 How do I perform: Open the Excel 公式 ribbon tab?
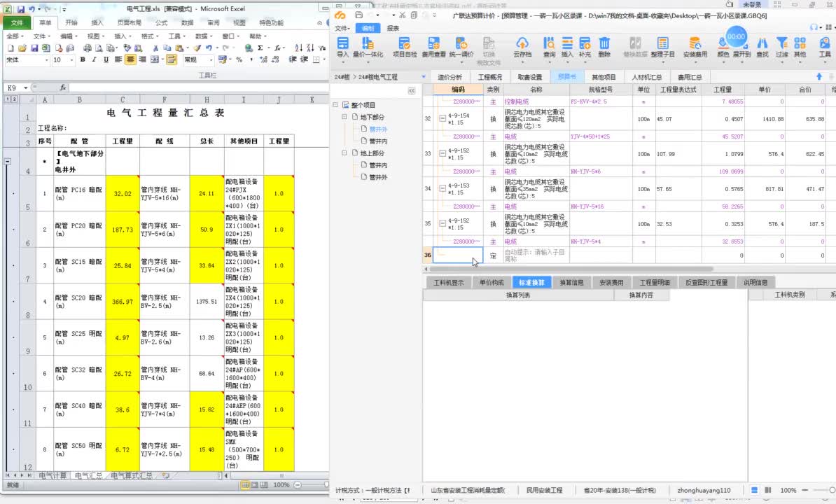point(161,23)
